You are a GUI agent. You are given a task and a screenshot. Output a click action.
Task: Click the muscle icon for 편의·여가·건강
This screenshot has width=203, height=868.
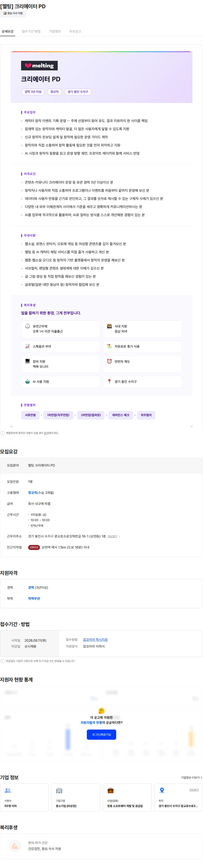tap(15, 846)
